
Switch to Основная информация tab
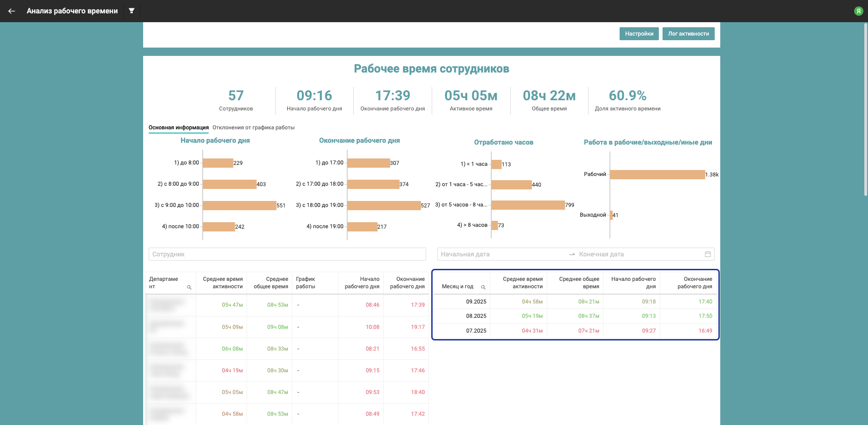pos(178,127)
